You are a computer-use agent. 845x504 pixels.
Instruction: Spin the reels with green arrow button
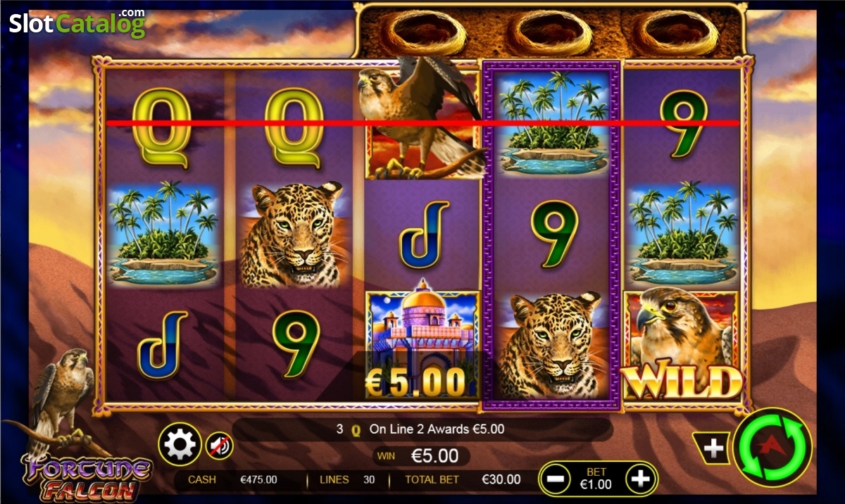772,447
